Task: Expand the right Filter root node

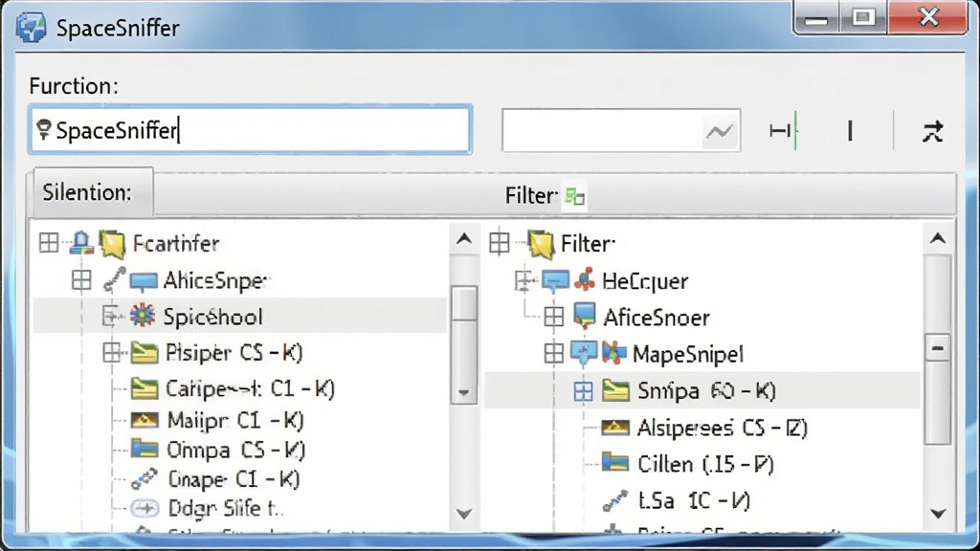Action: (499, 243)
